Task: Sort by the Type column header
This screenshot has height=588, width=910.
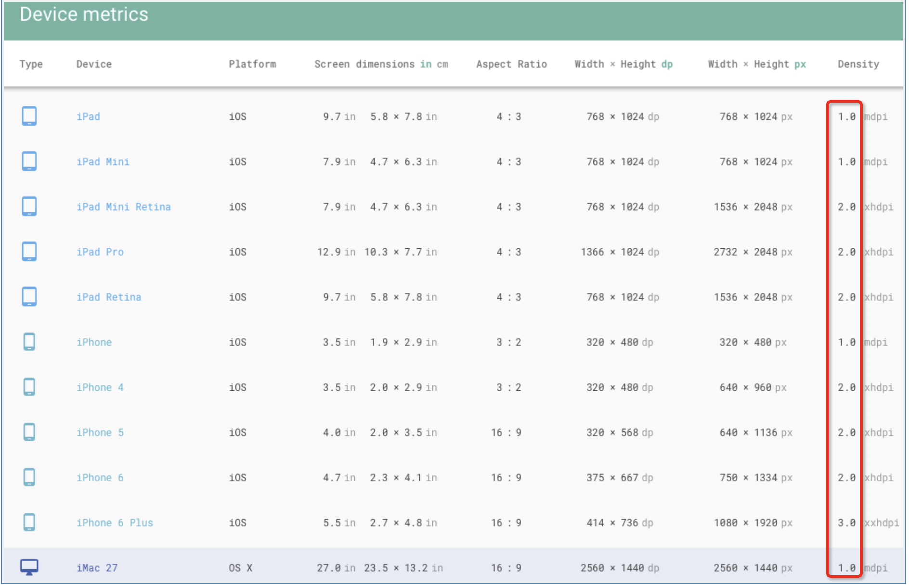Action: pyautogui.click(x=31, y=64)
